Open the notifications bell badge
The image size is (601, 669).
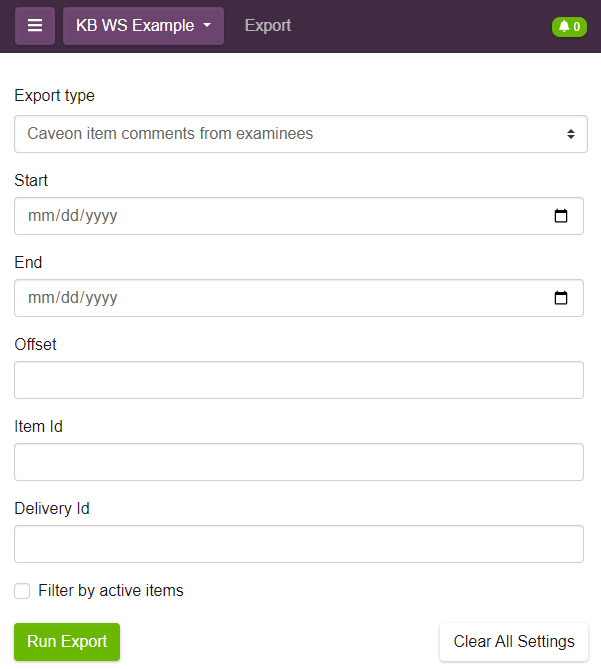pyautogui.click(x=569, y=26)
